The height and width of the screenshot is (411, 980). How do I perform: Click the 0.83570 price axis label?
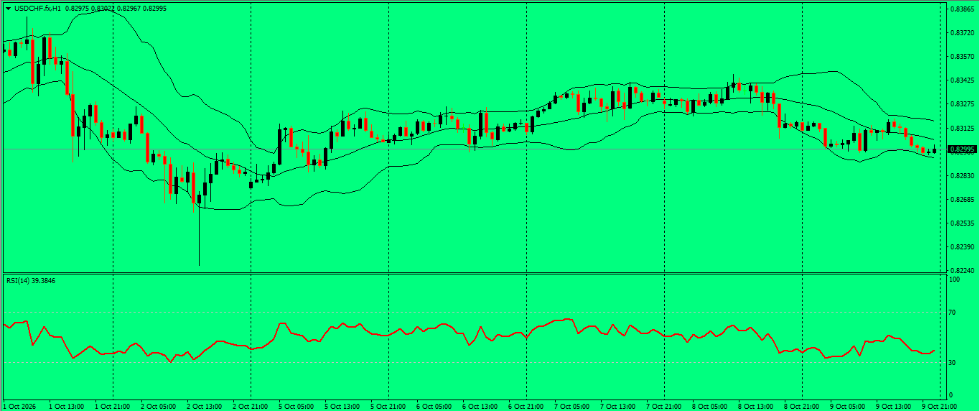[x=961, y=57]
